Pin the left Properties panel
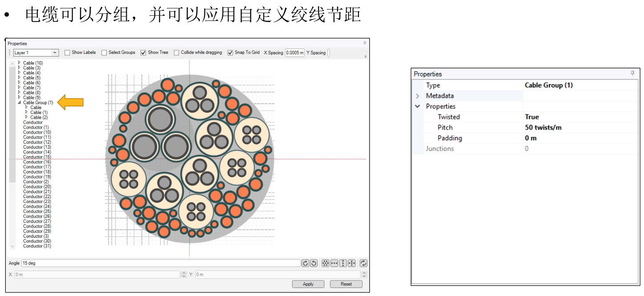Image resolution: width=644 pixels, height=296 pixels. pyautogui.click(x=365, y=43)
